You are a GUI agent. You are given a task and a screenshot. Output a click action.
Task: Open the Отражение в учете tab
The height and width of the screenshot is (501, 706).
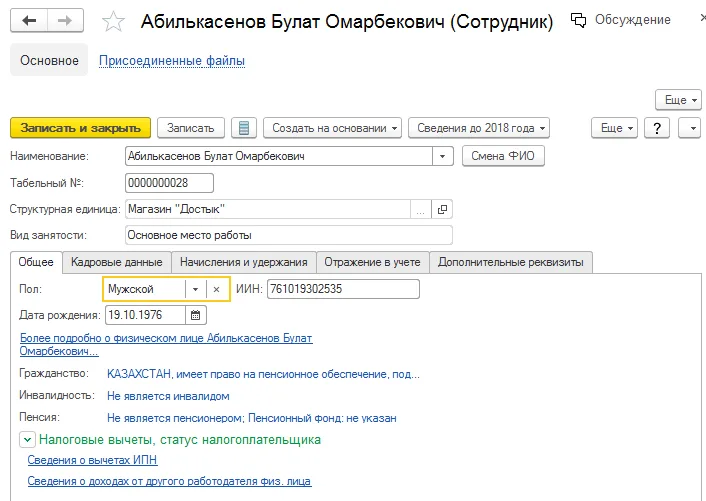[372, 262]
